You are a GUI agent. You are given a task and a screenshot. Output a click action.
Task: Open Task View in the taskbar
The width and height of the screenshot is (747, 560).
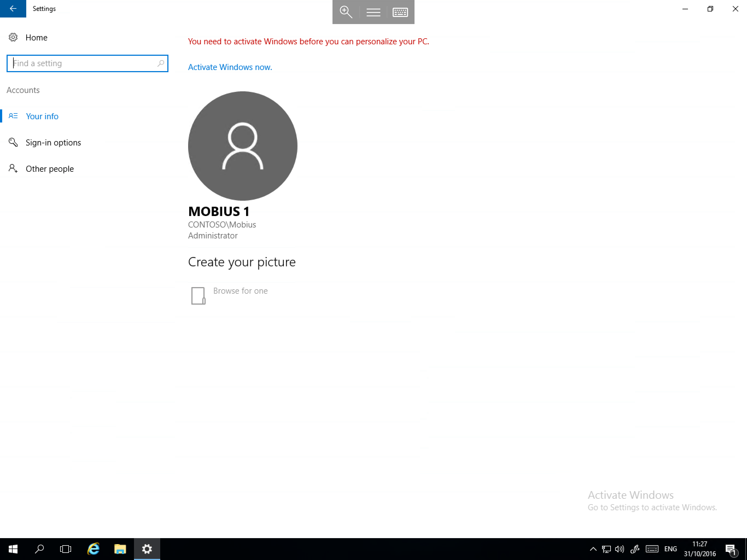[x=66, y=549]
